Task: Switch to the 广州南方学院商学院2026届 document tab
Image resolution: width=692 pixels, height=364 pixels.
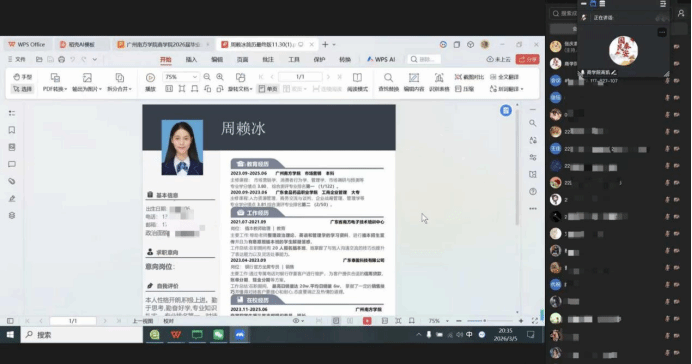Action: coord(162,45)
